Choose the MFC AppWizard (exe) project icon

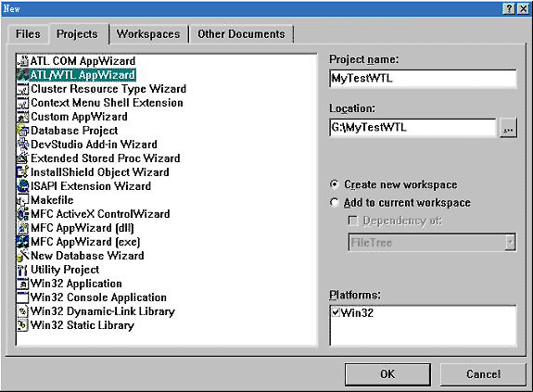[x=23, y=242]
